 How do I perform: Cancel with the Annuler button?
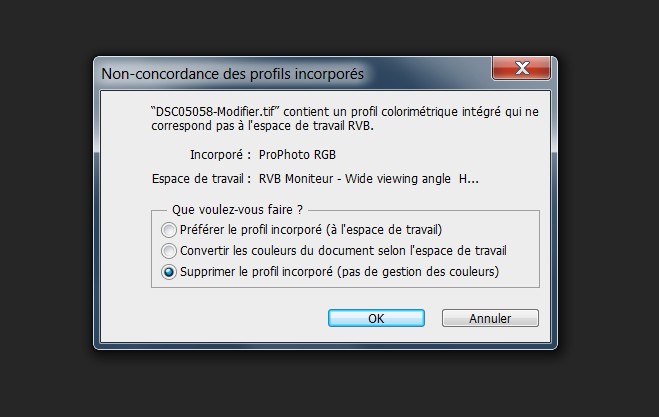point(490,318)
